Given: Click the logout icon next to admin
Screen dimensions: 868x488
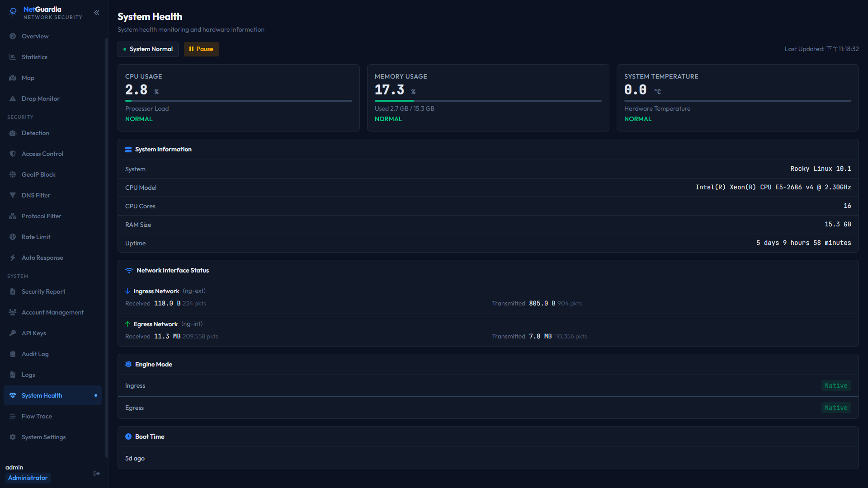Looking at the screenshot, I should 97,474.
